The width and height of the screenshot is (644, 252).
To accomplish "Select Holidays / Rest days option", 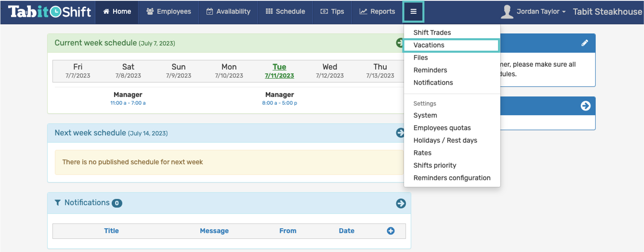I will [445, 140].
